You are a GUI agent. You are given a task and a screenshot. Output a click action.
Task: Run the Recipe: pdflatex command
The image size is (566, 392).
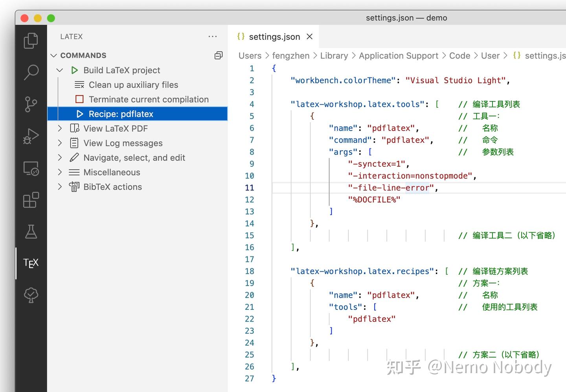click(121, 114)
